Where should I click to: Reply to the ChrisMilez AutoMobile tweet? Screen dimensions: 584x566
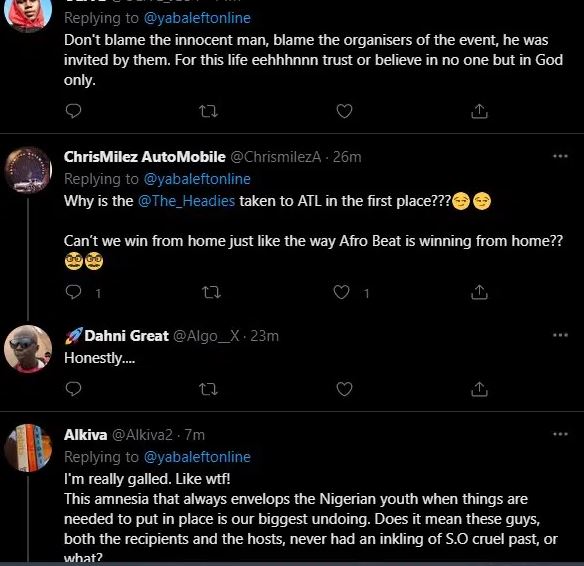pyautogui.click(x=73, y=292)
